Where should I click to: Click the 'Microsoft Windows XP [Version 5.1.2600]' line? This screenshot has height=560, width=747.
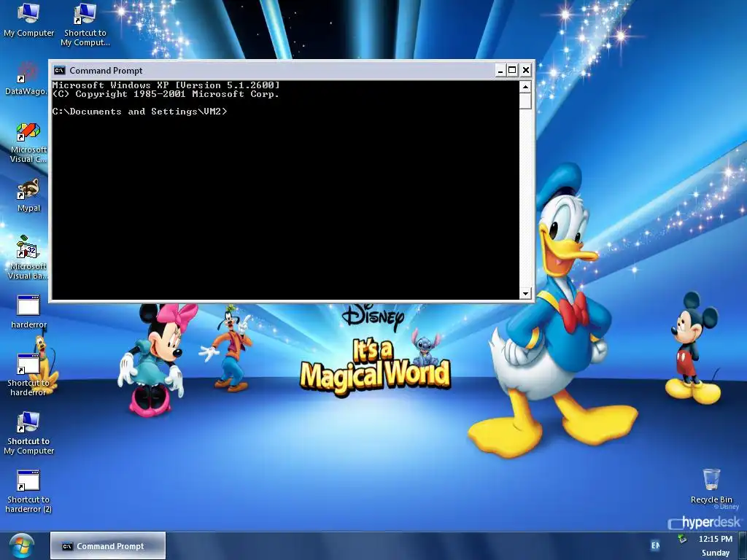pos(166,85)
